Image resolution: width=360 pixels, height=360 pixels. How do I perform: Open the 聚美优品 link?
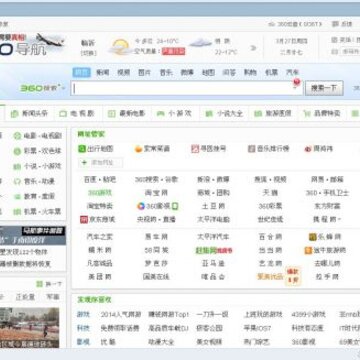click(x=270, y=277)
